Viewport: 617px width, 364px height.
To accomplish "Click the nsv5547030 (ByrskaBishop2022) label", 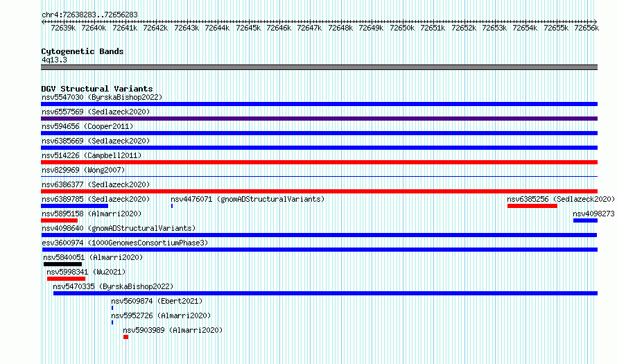I will (x=102, y=97).
